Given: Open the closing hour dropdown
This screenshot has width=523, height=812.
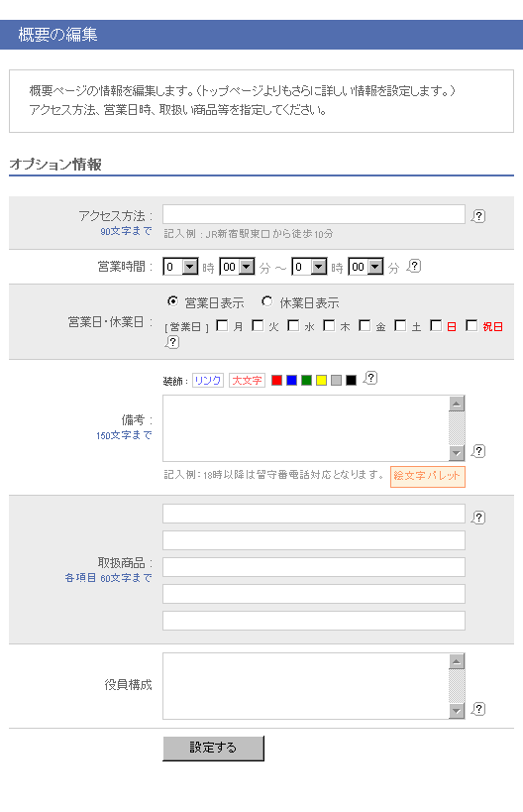Looking at the screenshot, I should click(309, 267).
